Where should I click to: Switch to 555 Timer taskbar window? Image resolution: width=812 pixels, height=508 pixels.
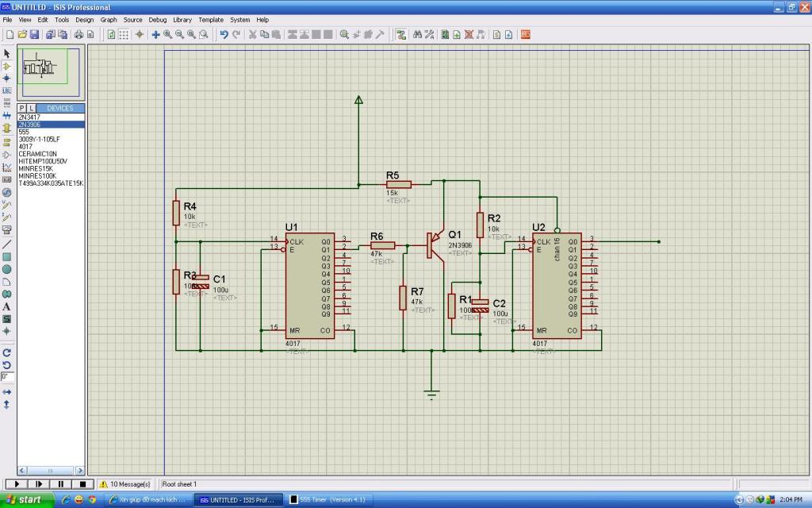[x=326, y=500]
